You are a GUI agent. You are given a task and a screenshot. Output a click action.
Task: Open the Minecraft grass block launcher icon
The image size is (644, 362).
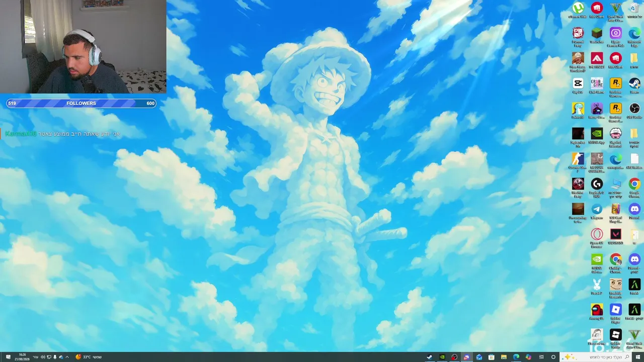point(597,35)
